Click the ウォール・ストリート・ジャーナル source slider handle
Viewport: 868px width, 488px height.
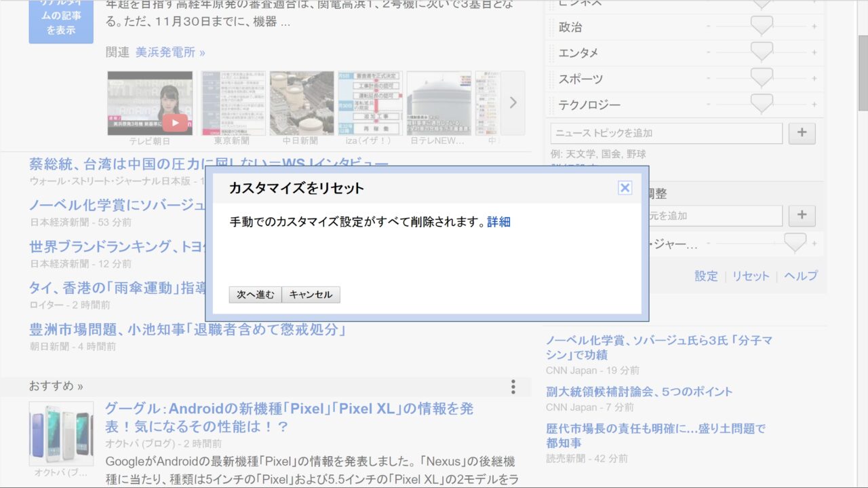[x=794, y=242]
